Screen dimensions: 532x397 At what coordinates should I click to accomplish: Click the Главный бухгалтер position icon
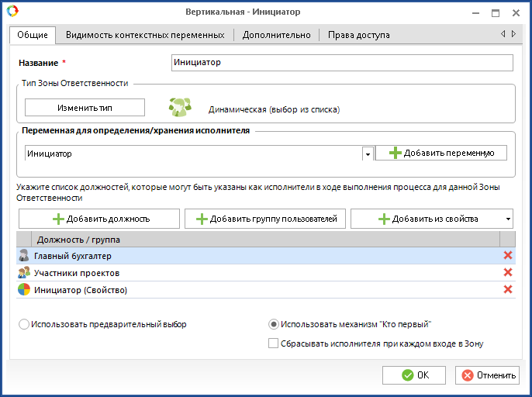24,256
